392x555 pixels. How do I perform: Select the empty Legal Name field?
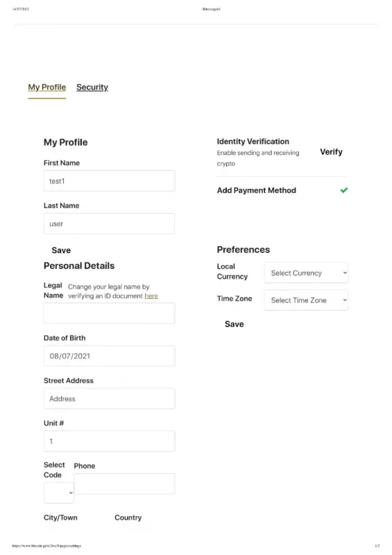(x=109, y=314)
